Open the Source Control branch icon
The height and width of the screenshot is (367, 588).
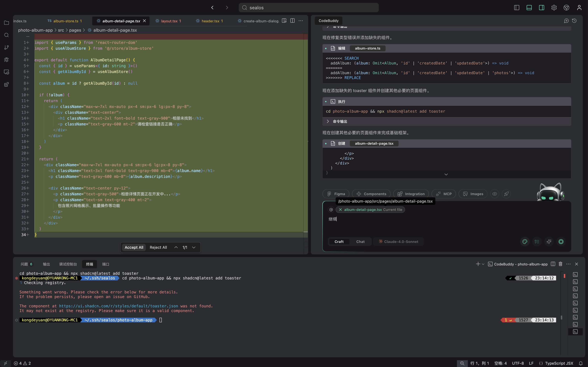(x=7, y=47)
